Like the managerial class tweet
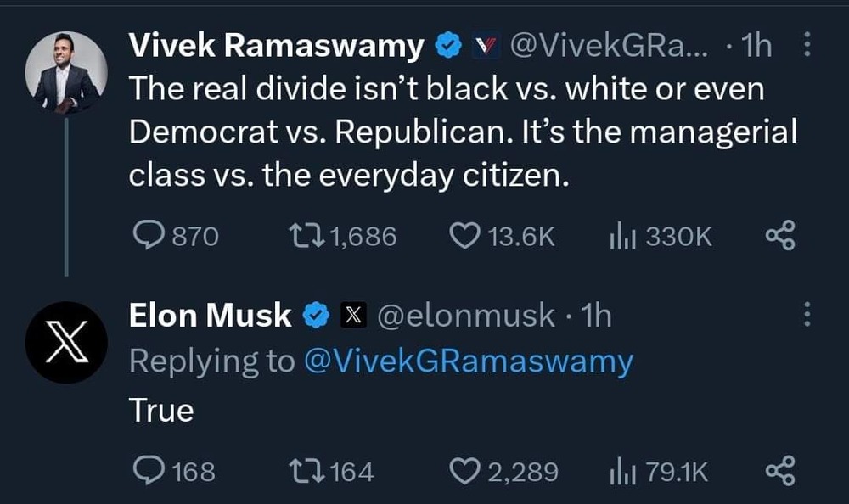 (x=464, y=236)
